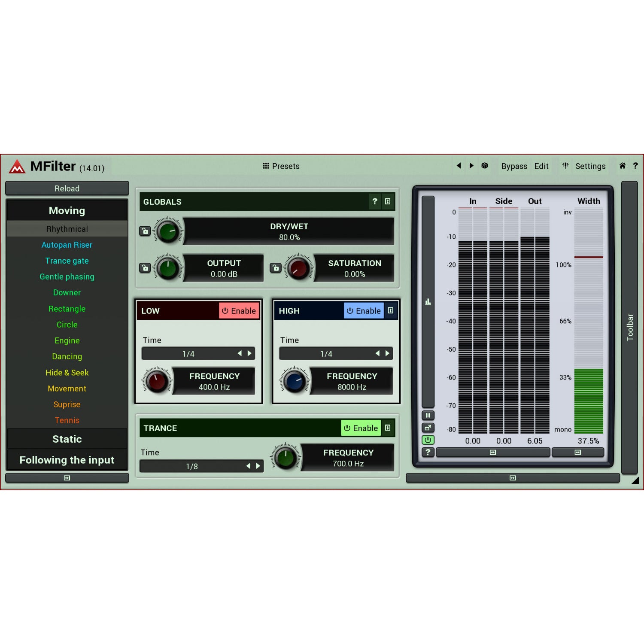Image resolution: width=644 pixels, height=644 pixels.
Task: Open the HIGH Time 1/4 selector
Action: tap(336, 354)
